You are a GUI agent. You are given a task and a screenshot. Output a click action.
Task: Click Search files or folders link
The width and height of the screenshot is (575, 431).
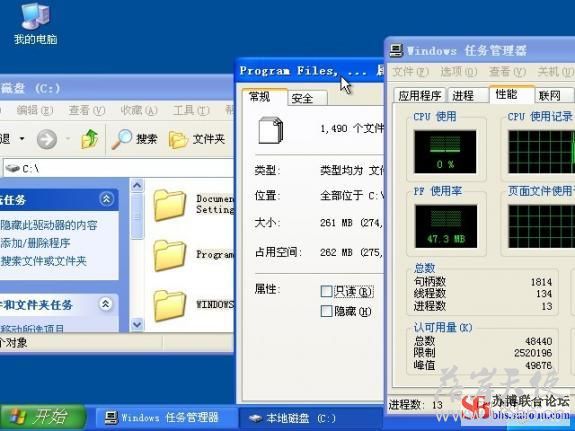43,261
